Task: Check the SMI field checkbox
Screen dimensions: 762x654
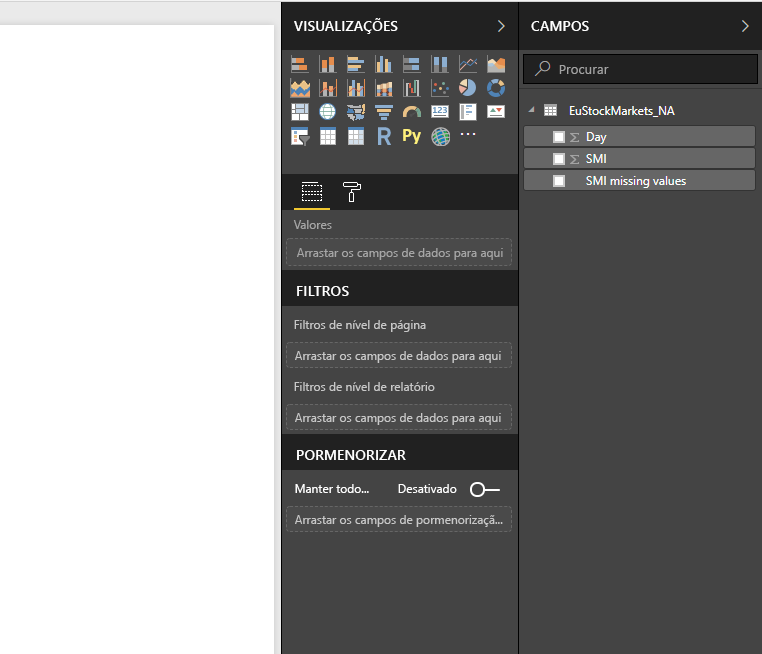Action: point(559,159)
